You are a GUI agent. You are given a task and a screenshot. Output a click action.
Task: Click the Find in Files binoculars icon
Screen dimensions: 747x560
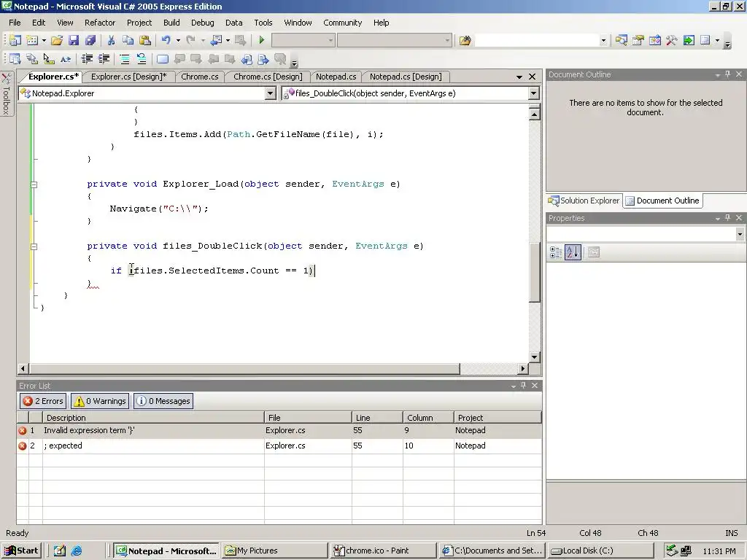click(465, 41)
